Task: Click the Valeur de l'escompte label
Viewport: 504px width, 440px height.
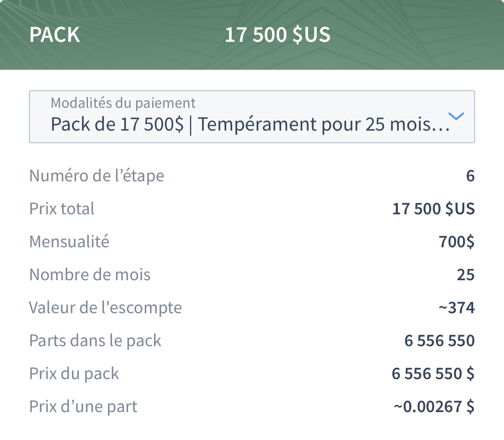Action: pos(105,308)
